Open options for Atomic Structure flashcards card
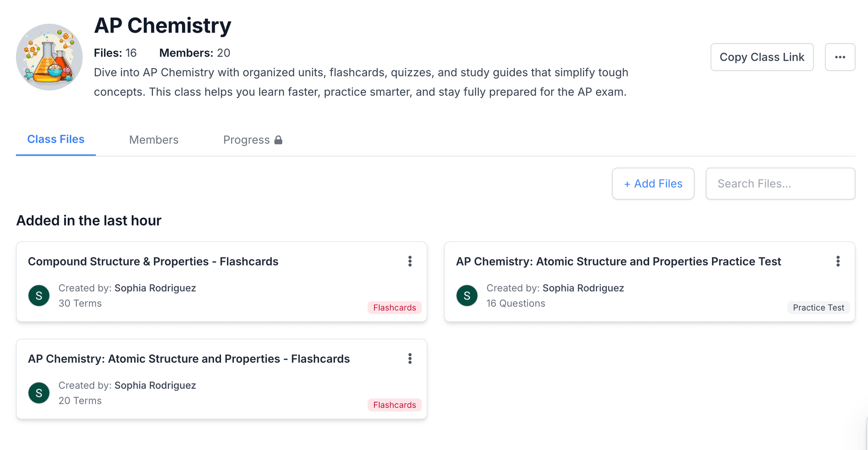Image resolution: width=868 pixels, height=450 pixels. (x=410, y=359)
